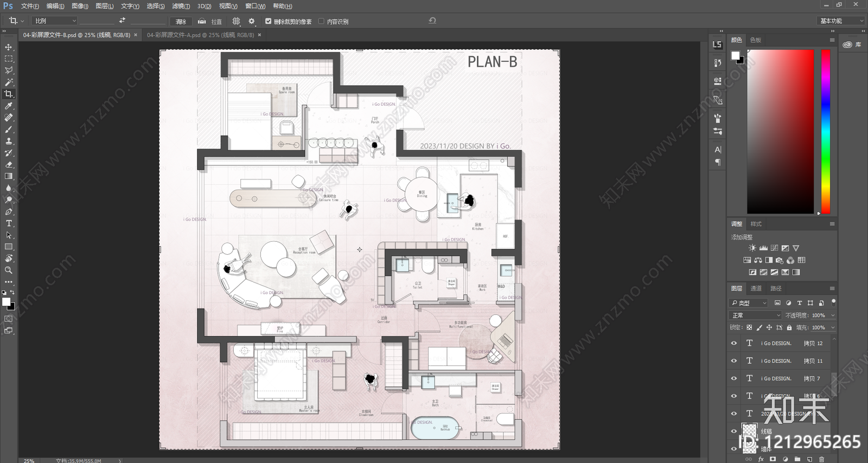The width and height of the screenshot is (868, 463).
Task: Click the foreground color swatch in Color panel
Action: [735, 55]
